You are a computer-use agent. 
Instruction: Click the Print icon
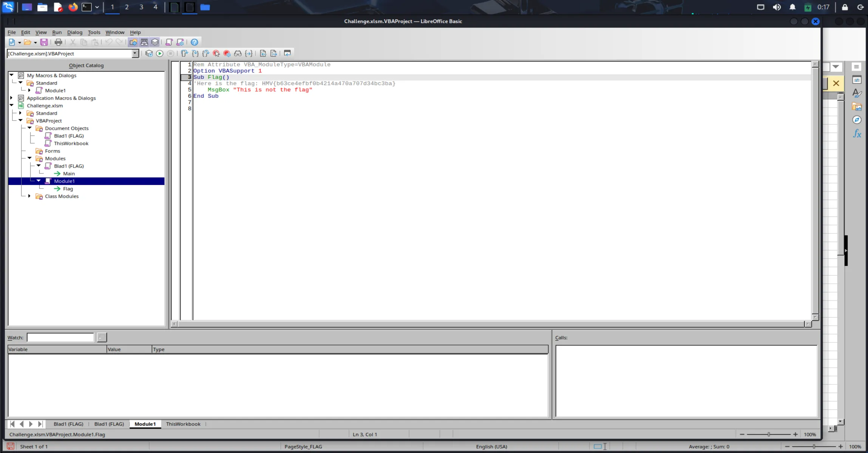[58, 42]
